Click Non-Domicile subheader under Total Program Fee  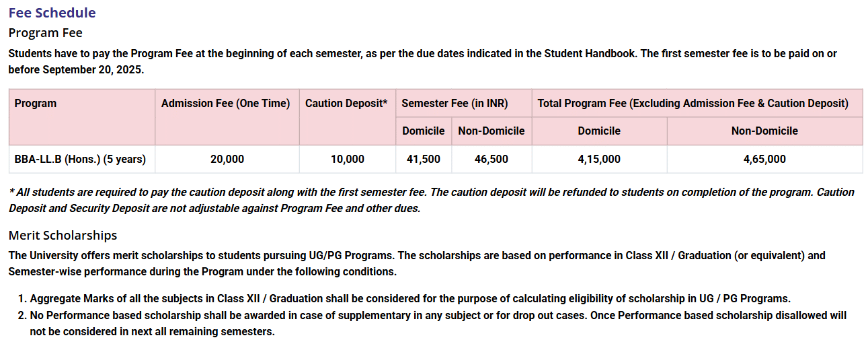click(764, 131)
